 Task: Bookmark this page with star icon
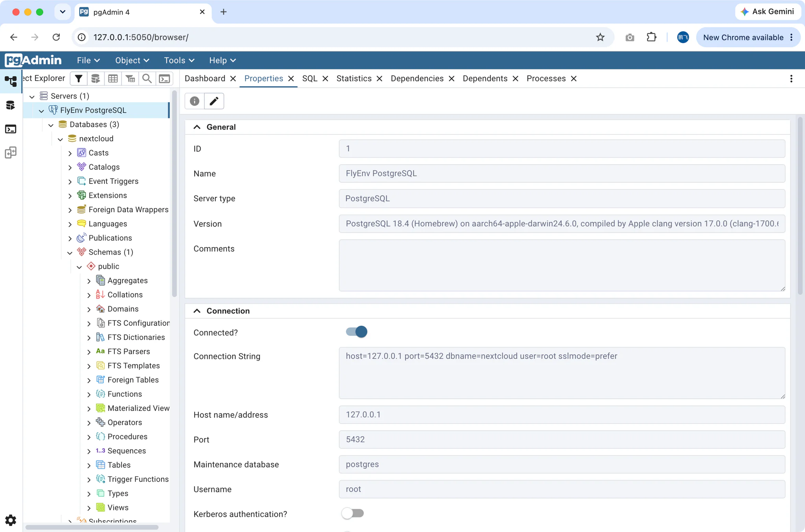coord(600,37)
